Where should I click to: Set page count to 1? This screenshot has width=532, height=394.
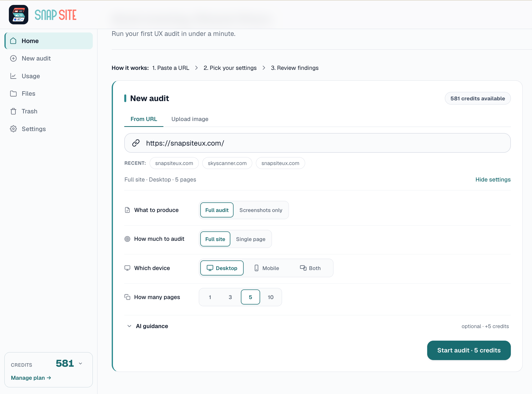(x=210, y=297)
